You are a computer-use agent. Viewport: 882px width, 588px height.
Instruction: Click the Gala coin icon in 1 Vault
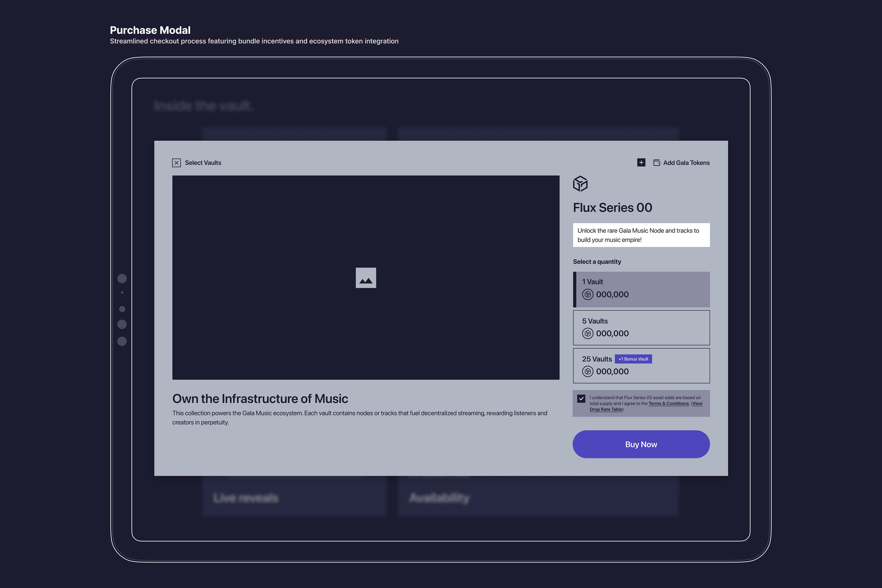pos(588,294)
